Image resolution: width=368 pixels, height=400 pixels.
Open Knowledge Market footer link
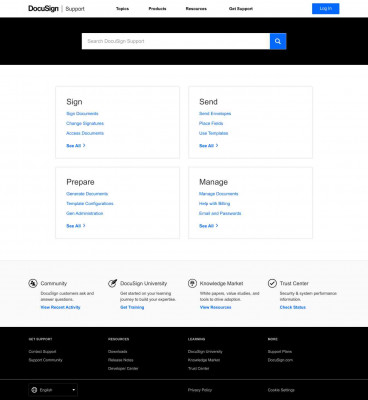click(204, 360)
